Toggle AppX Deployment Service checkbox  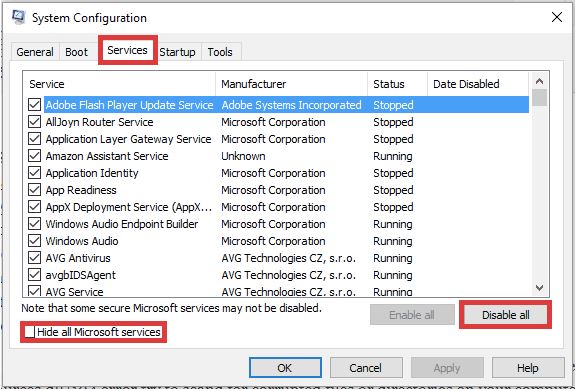point(35,207)
